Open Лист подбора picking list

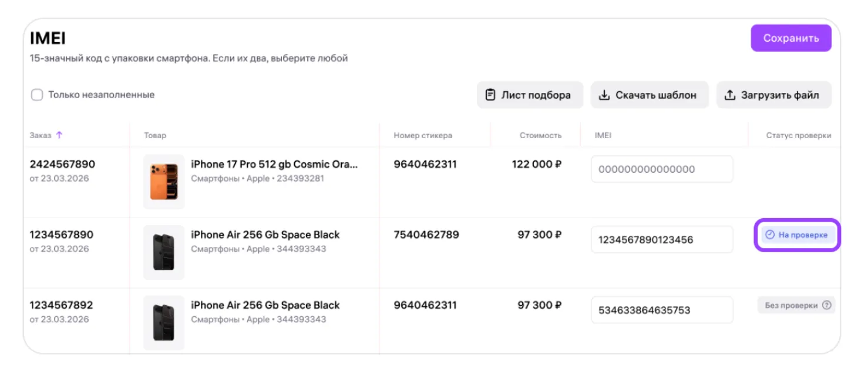tap(529, 95)
